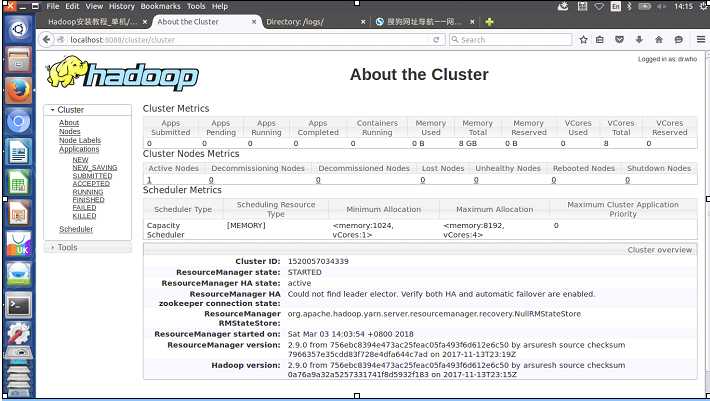Show NEW applications link

point(80,160)
